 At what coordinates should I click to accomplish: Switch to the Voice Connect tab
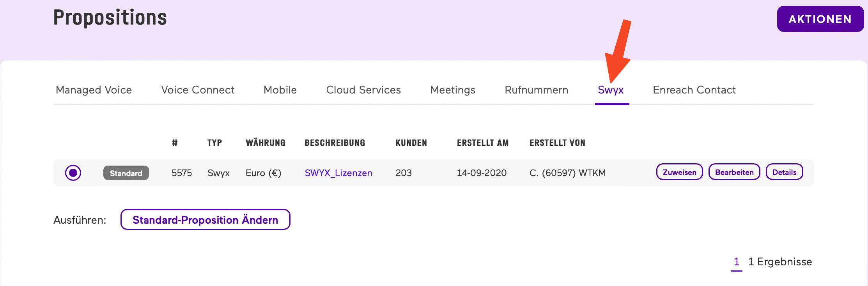198,90
